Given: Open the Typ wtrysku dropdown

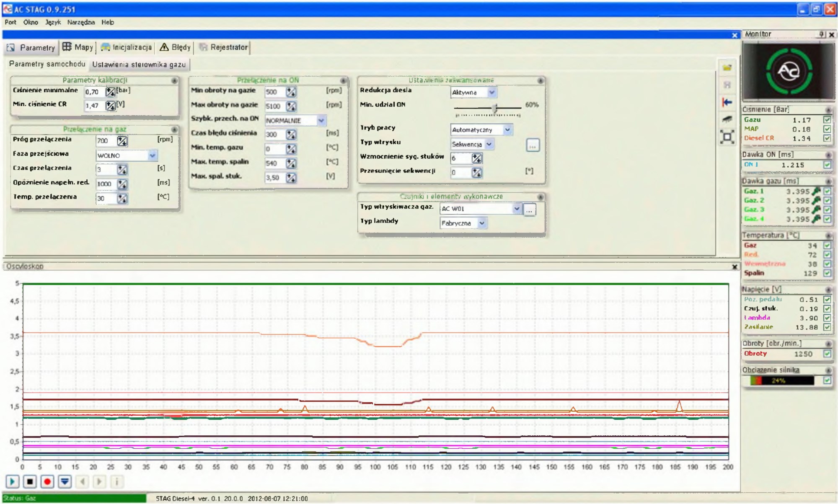Looking at the screenshot, I should pyautogui.click(x=489, y=144).
